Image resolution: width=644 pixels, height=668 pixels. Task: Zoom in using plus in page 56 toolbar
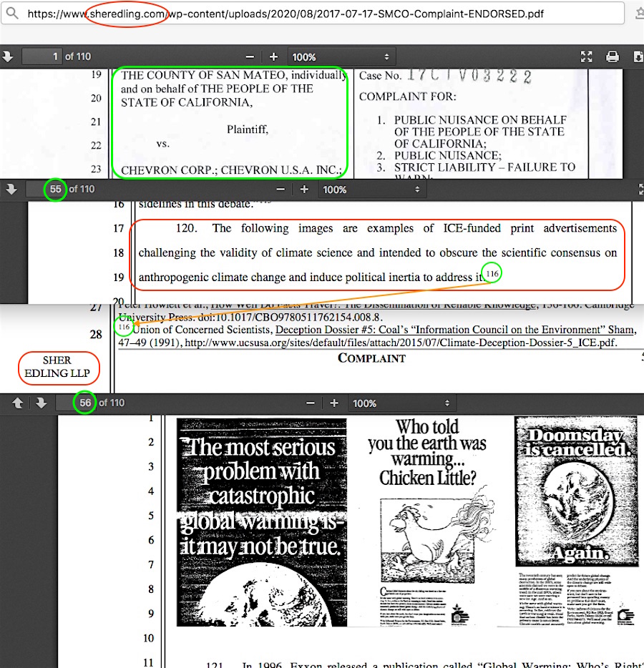334,403
